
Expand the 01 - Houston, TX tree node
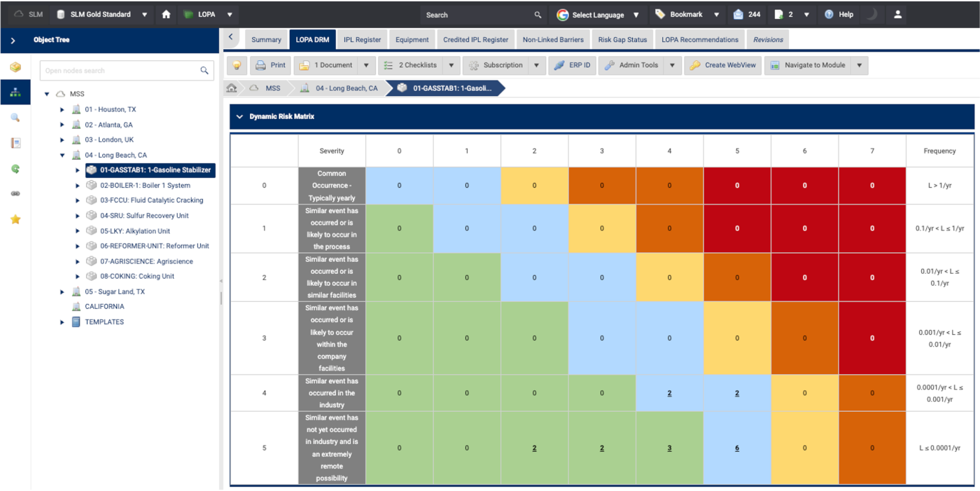coord(62,110)
